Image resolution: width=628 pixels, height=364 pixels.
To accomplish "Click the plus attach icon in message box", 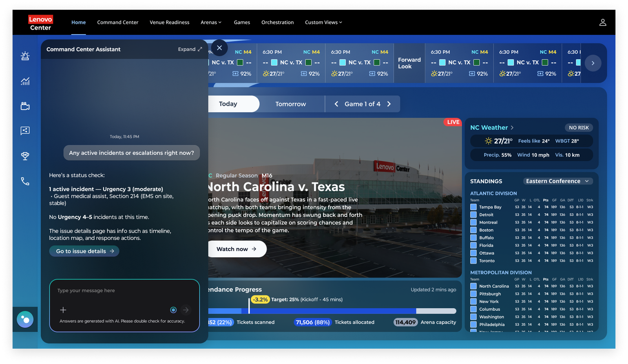I will [63, 310].
